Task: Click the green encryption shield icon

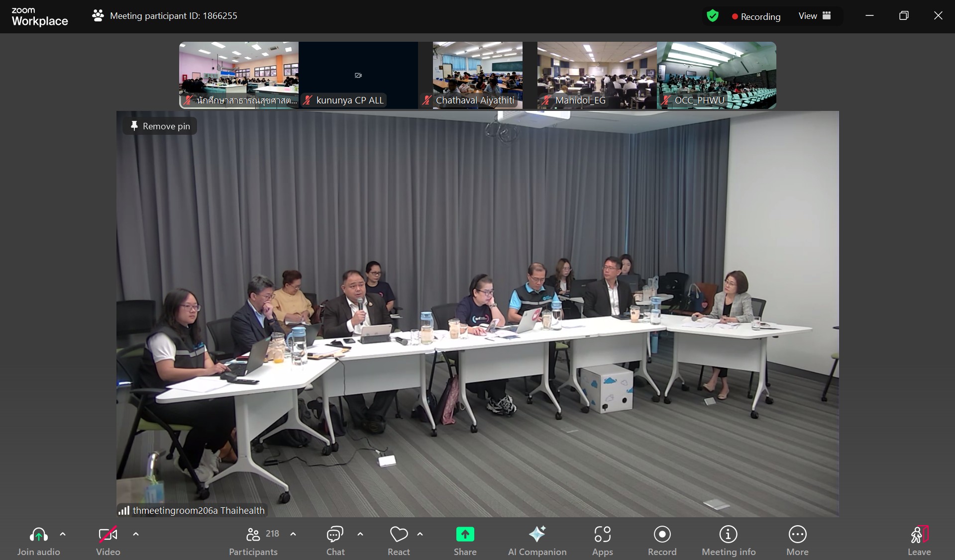Action: [713, 16]
